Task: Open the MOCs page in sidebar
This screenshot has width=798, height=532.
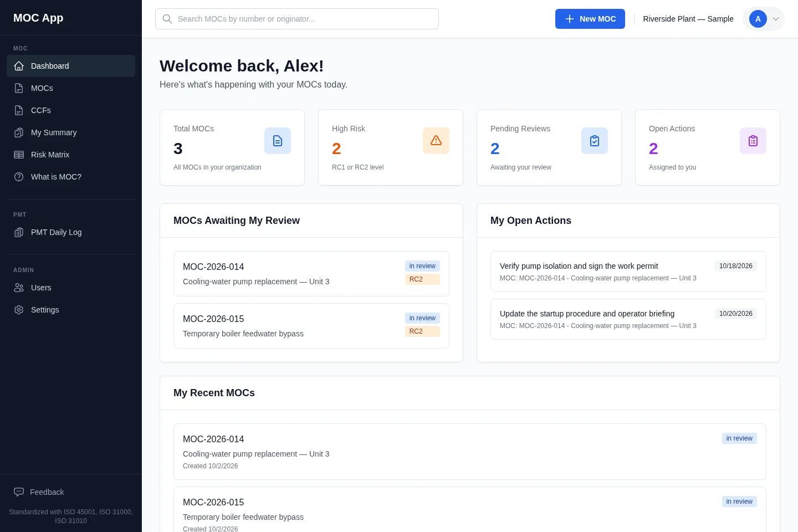Action: [x=71, y=88]
